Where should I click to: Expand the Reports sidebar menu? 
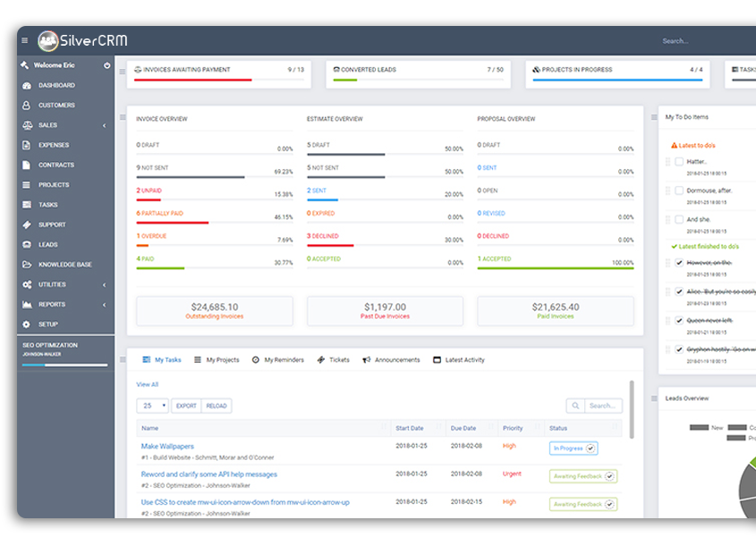pos(52,304)
